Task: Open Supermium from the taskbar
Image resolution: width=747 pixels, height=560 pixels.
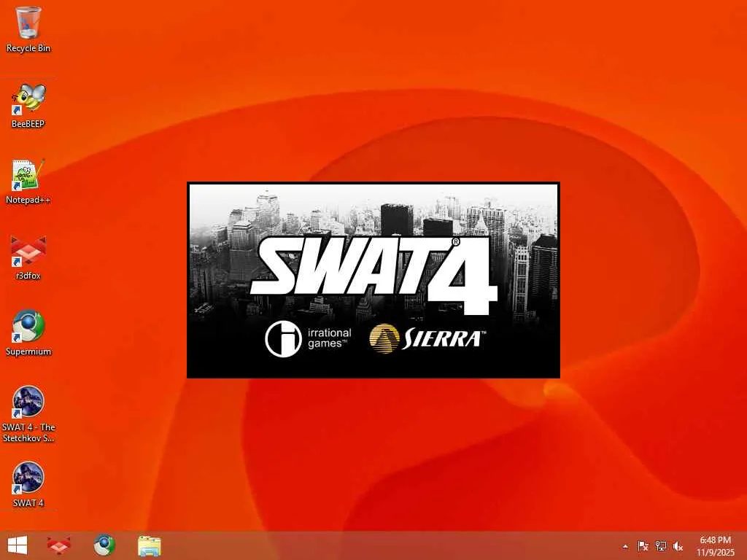Action: coord(104,545)
